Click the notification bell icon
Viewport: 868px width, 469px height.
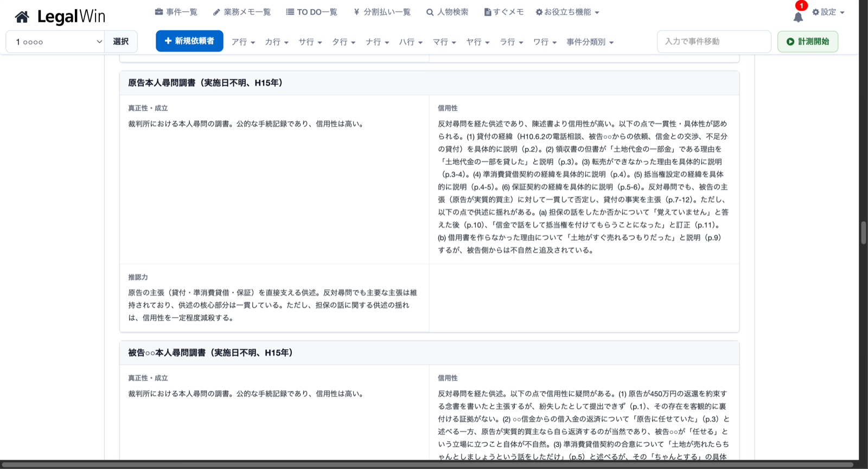point(798,17)
